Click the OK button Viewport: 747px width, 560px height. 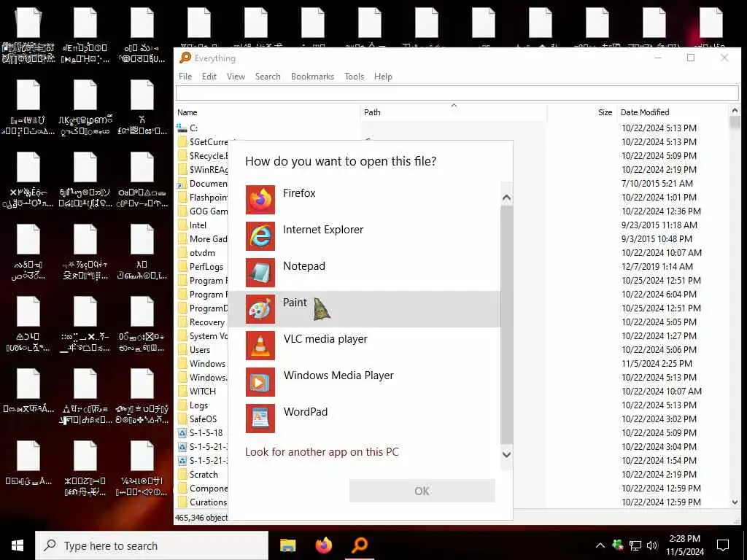coord(422,491)
